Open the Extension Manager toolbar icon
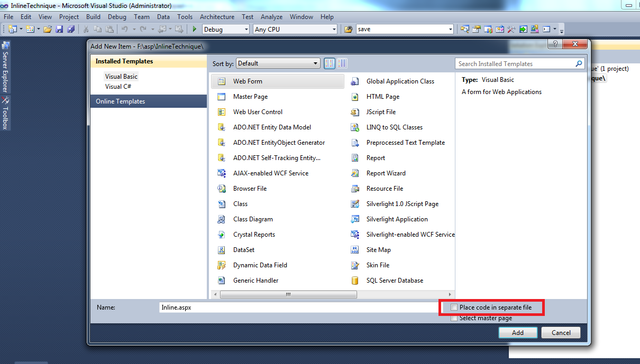 click(534, 29)
